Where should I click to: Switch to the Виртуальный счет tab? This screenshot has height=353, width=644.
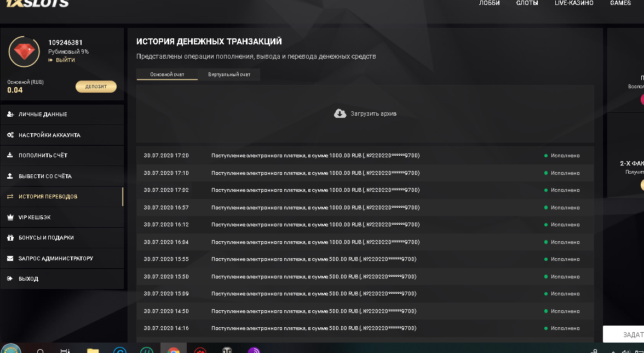click(x=229, y=75)
